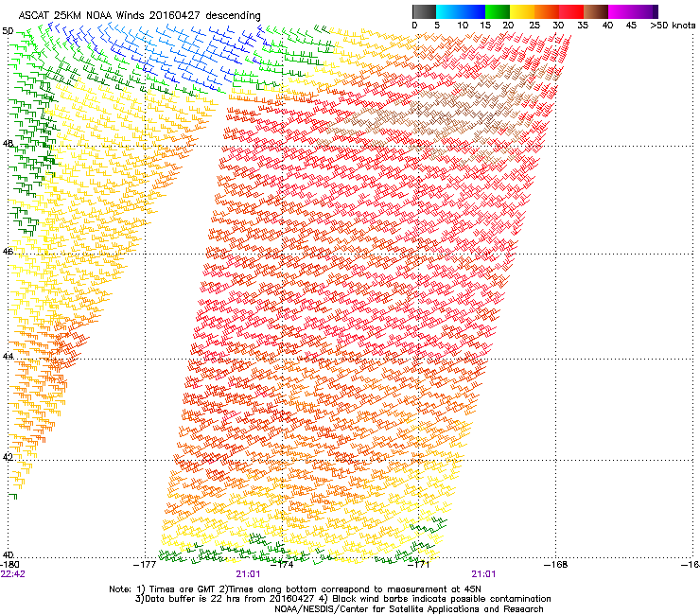The image size is (700, 615).
Task: Click the chart title 'ASCAT 25KM NOAA Winds 20160427 descending'
Action: point(139,15)
